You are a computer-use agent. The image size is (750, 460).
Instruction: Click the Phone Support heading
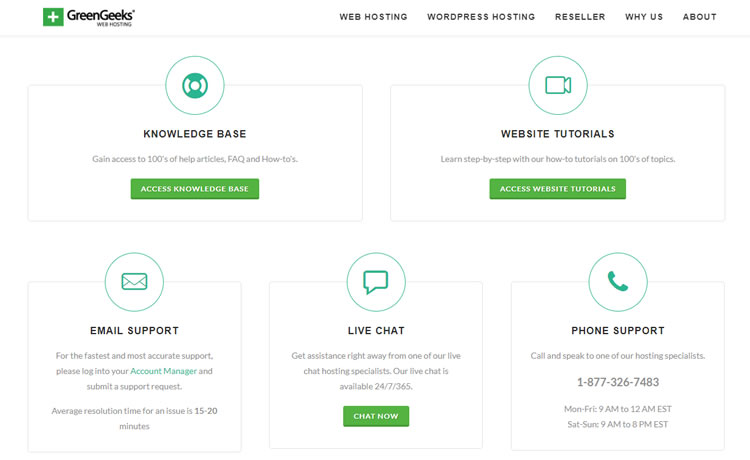[x=618, y=330]
